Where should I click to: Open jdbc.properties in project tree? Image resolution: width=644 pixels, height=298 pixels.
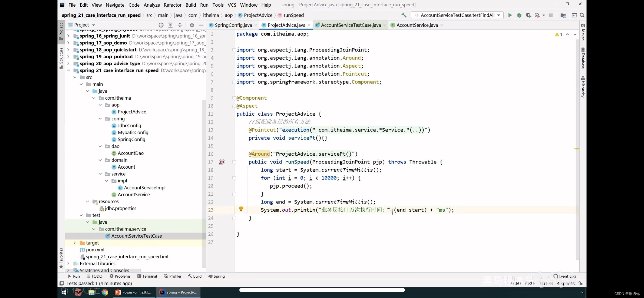[x=120, y=208]
